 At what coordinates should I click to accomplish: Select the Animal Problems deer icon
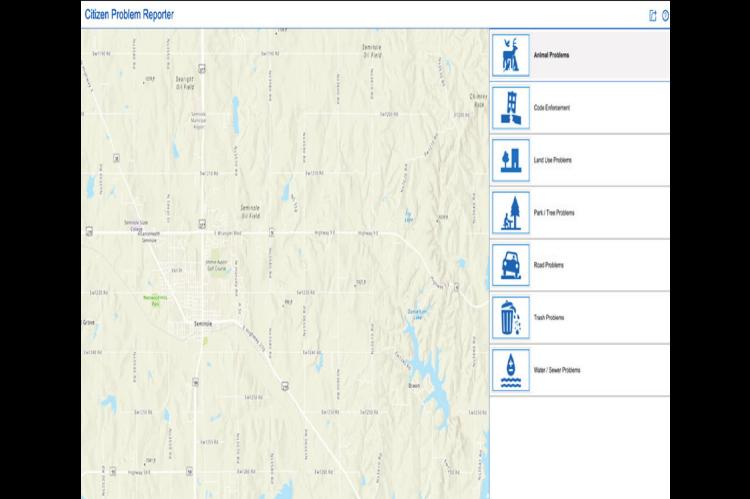point(511,55)
